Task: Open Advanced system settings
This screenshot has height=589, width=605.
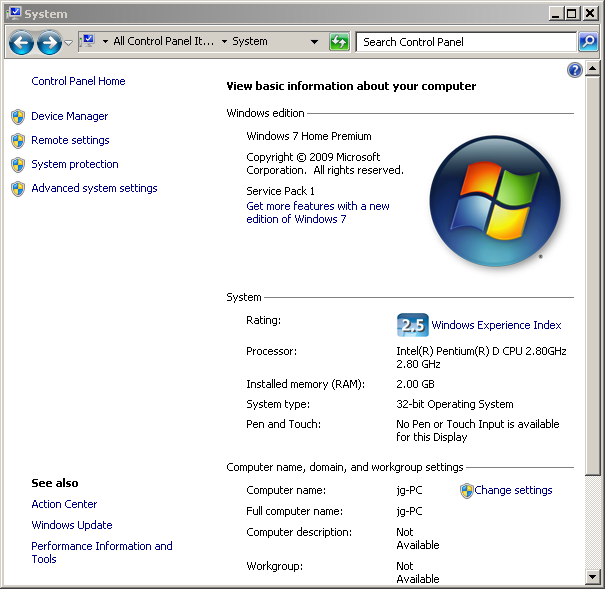Action: coord(94,188)
